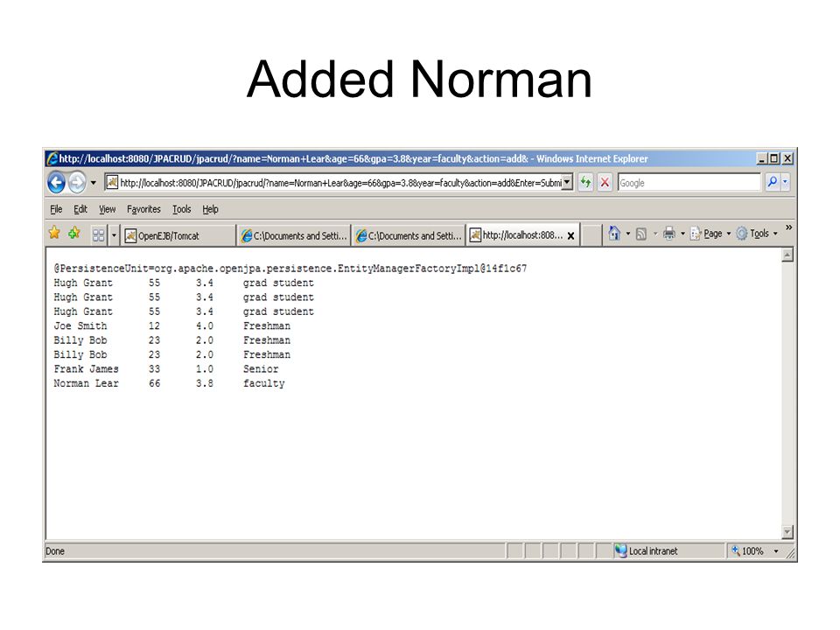Open the Tools gear toolbar menu

[756, 234]
